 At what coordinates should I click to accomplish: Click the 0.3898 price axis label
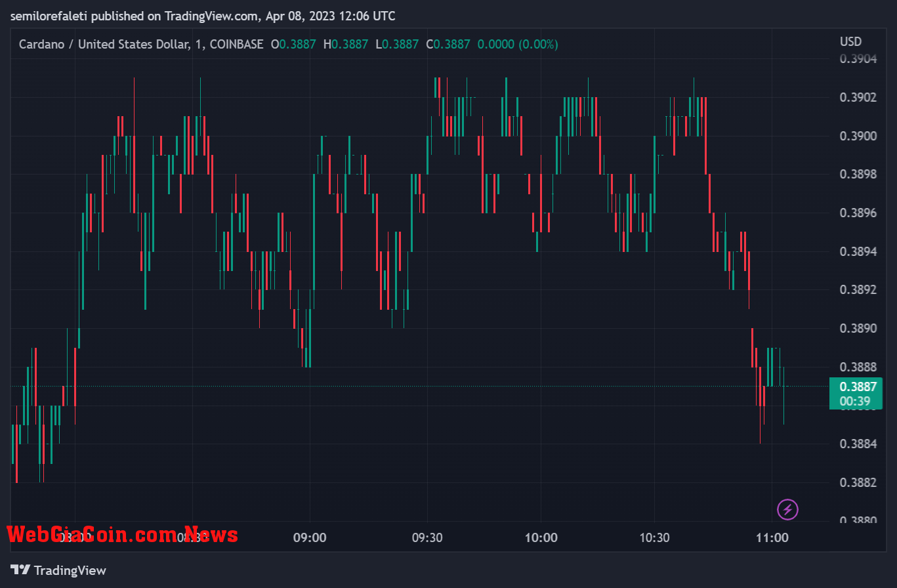[858, 175]
